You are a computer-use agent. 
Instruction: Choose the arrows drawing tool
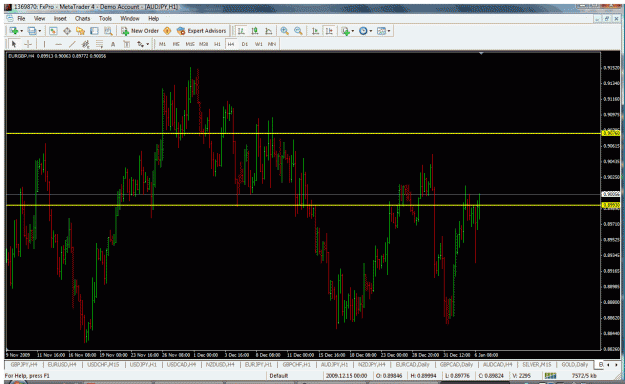click(x=140, y=44)
